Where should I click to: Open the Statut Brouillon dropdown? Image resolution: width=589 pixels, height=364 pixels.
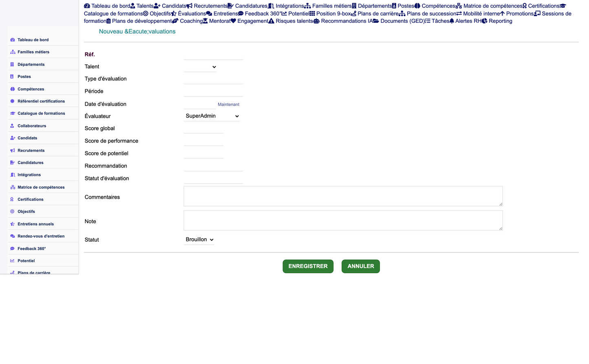(x=199, y=240)
